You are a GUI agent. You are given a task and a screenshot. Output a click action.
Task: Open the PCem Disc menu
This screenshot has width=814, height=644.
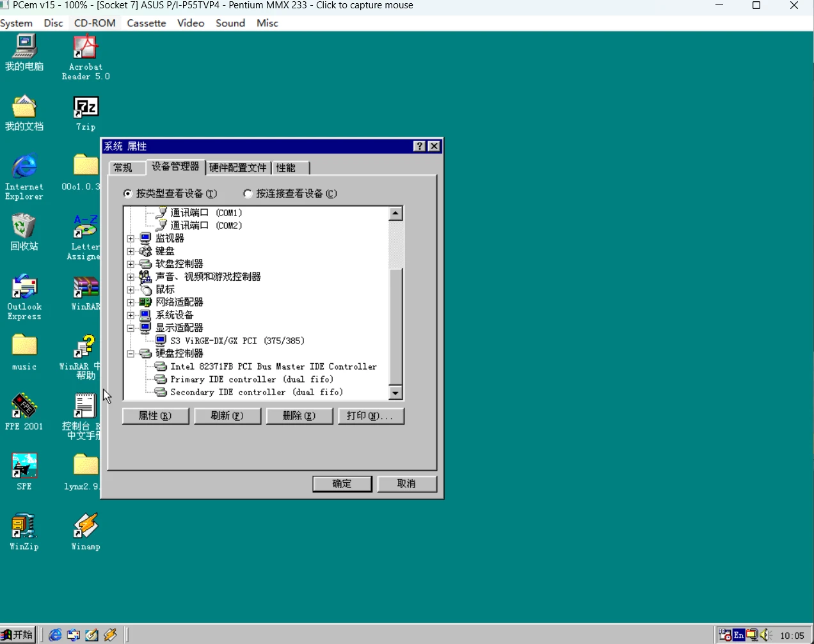coord(54,23)
